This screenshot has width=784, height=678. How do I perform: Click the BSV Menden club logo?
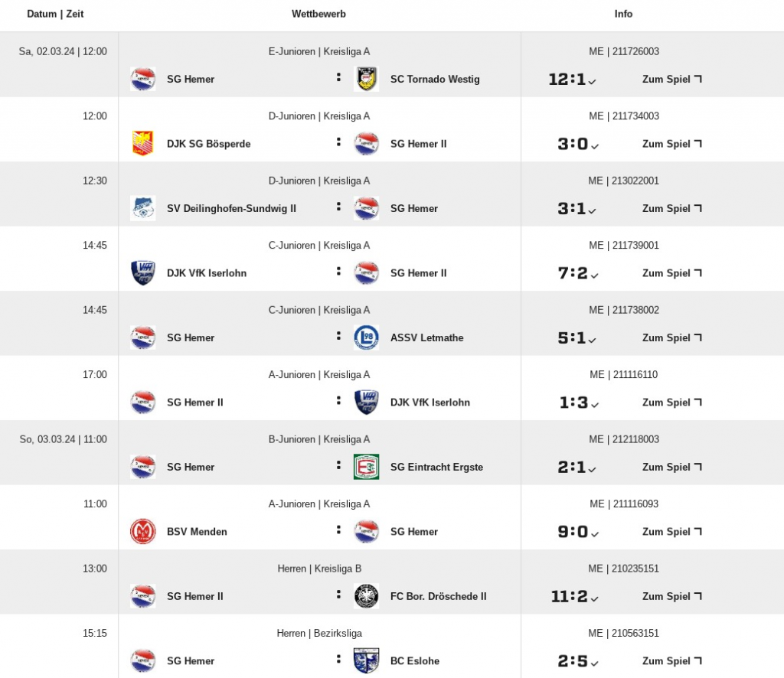142,531
